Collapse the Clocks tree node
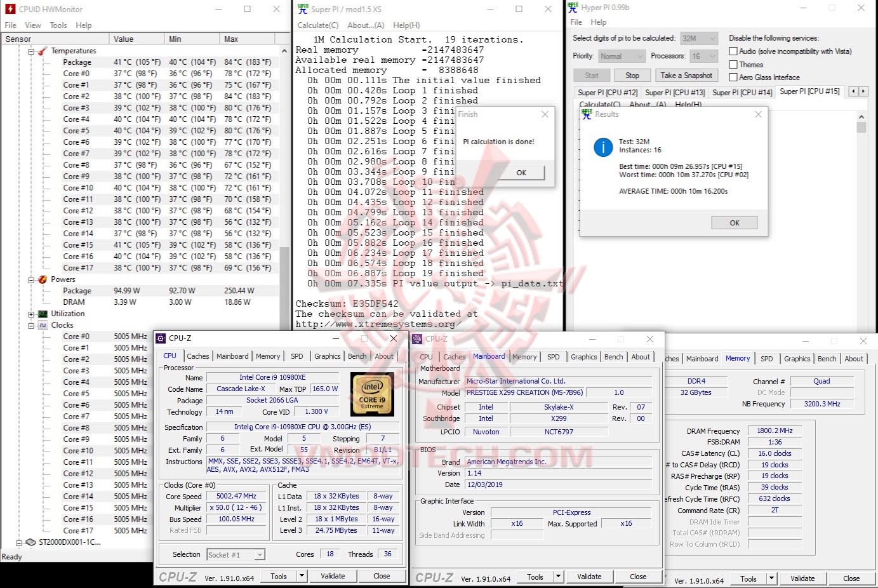 (x=31, y=325)
